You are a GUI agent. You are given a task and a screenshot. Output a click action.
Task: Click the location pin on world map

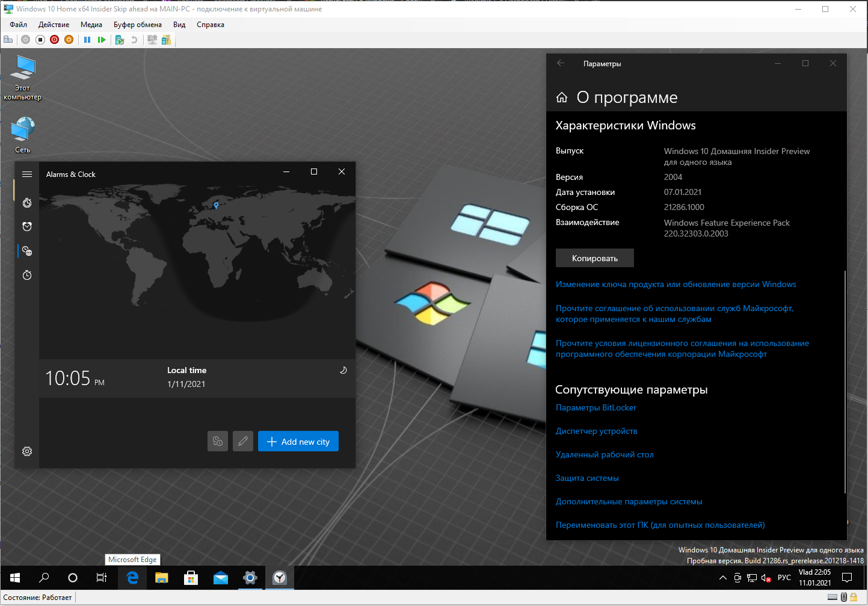pos(216,205)
